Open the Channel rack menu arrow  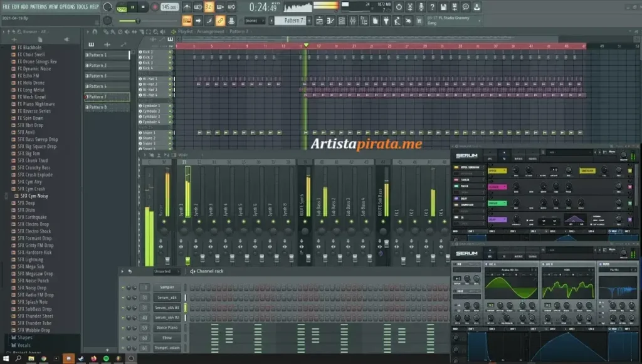click(122, 271)
